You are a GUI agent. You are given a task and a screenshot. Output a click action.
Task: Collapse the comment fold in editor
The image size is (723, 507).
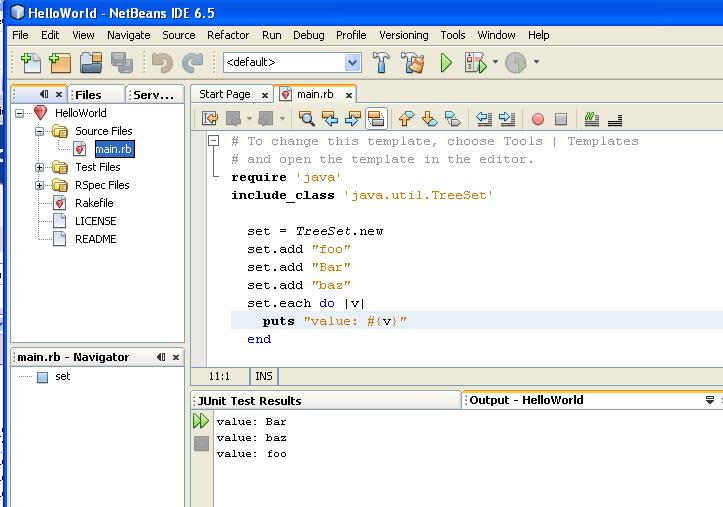click(x=213, y=141)
